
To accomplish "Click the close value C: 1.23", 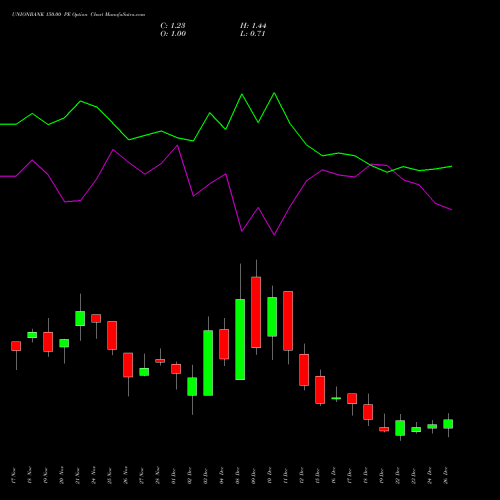I will point(173,26).
